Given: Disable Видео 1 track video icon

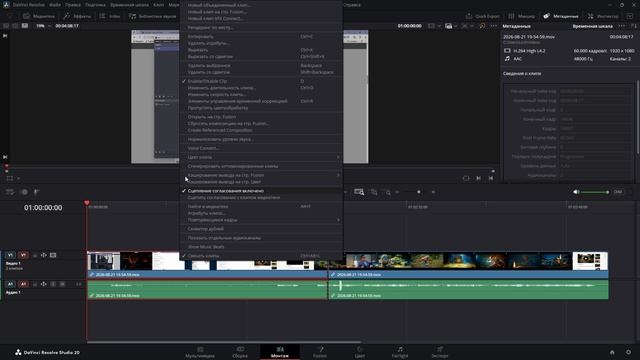Looking at the screenshot, I should point(53,255).
